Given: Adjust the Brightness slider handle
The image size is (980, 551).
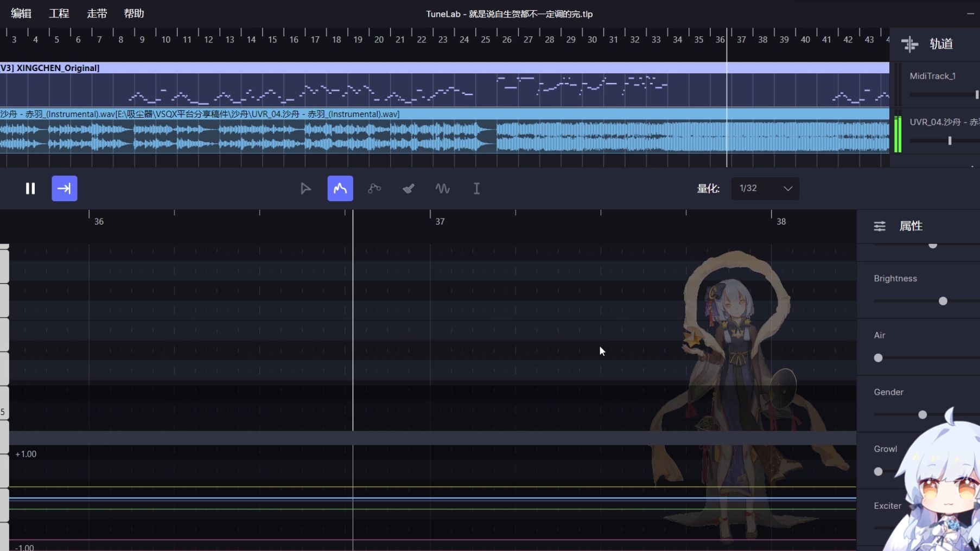Looking at the screenshot, I should 943,301.
